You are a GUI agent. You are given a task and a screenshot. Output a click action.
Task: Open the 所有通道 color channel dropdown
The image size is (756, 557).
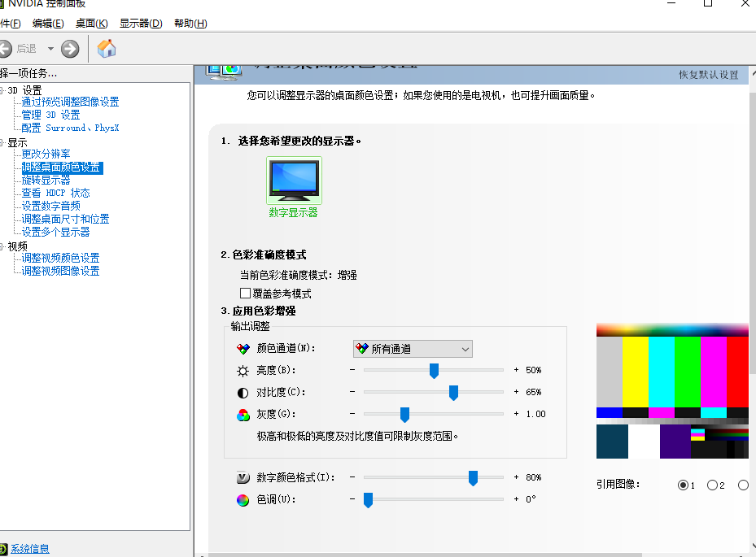pos(413,349)
